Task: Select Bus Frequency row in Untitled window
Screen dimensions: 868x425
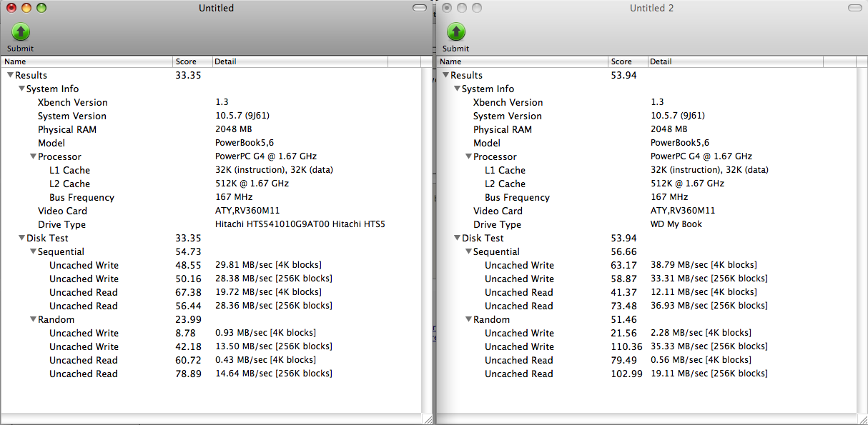Action: click(211, 197)
